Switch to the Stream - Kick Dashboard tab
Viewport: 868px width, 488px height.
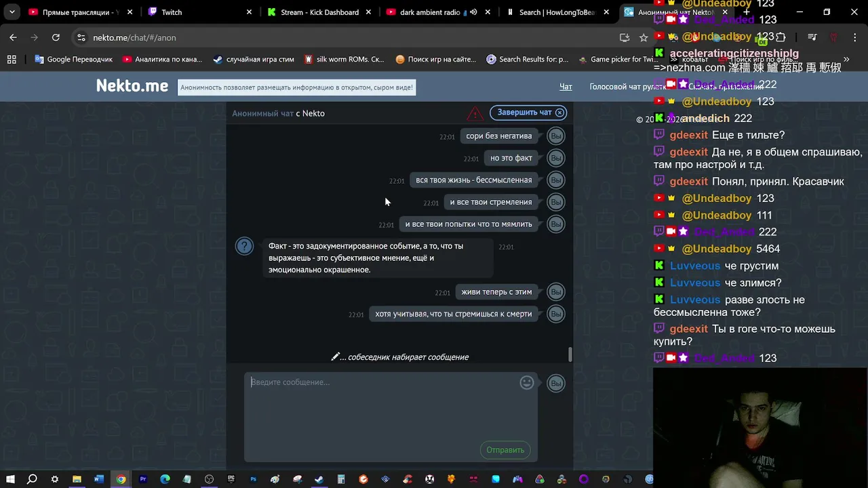(x=319, y=12)
